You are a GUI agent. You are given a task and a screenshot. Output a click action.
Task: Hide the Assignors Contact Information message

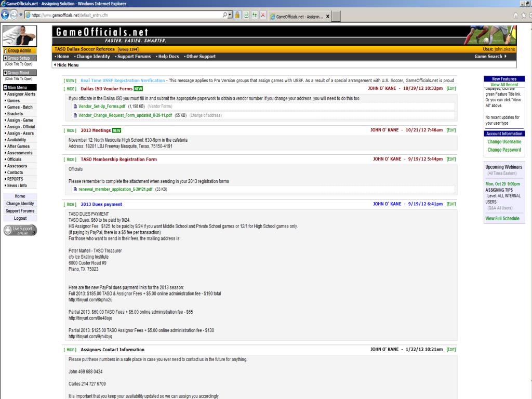coord(70,350)
